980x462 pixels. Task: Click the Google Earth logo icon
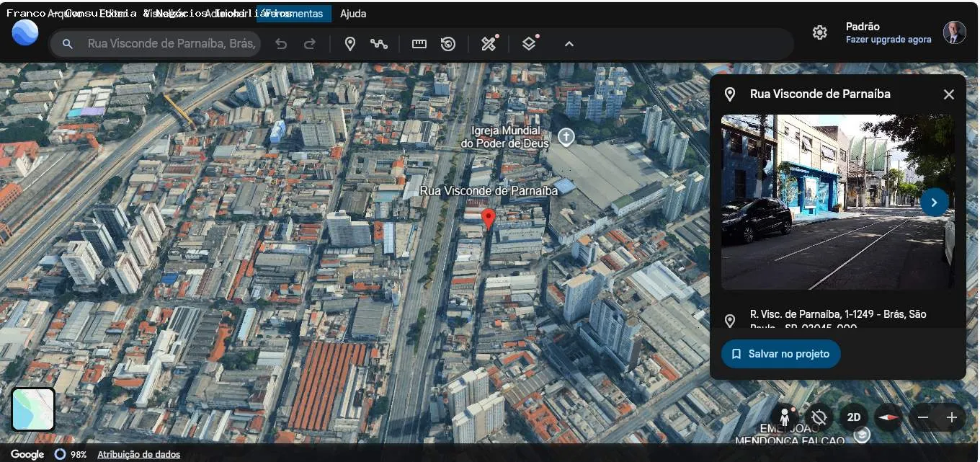pos(25,32)
